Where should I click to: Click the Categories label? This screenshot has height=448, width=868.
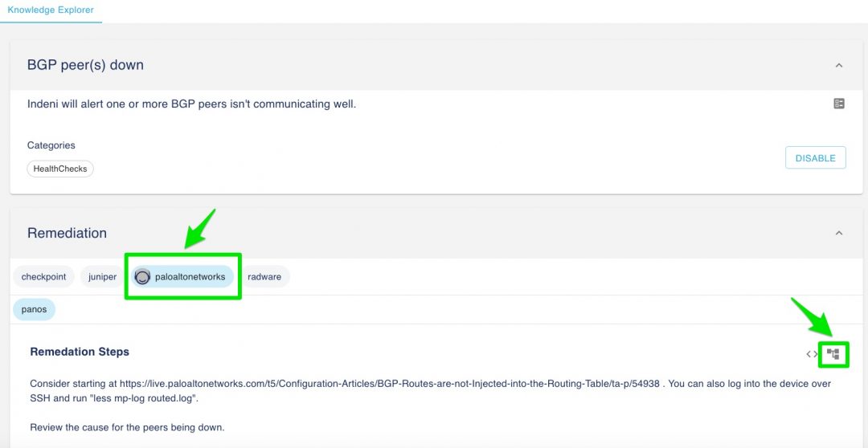click(51, 145)
